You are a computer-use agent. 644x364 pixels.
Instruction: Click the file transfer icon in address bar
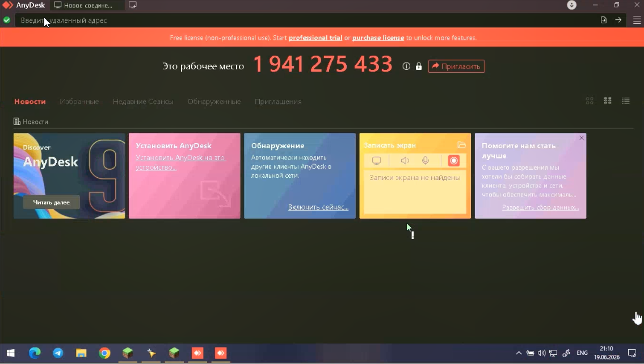coord(603,20)
